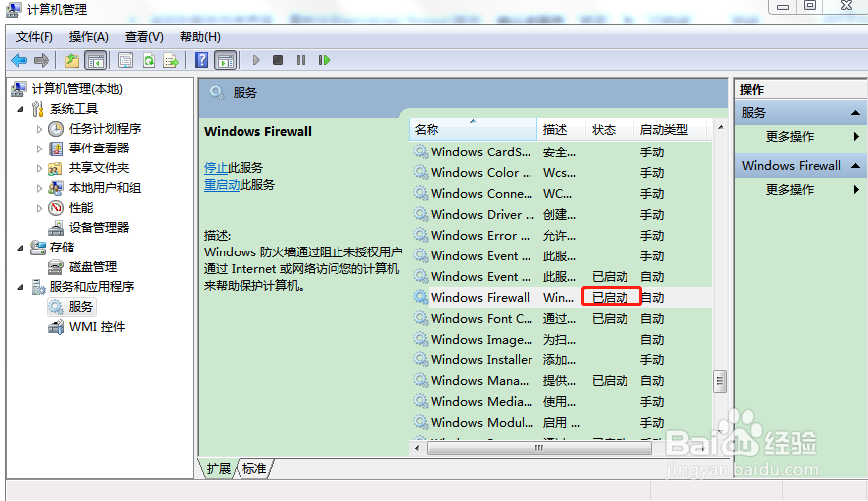Collapse the 系统工具 tree node
The image size is (868, 501).
(x=20, y=109)
